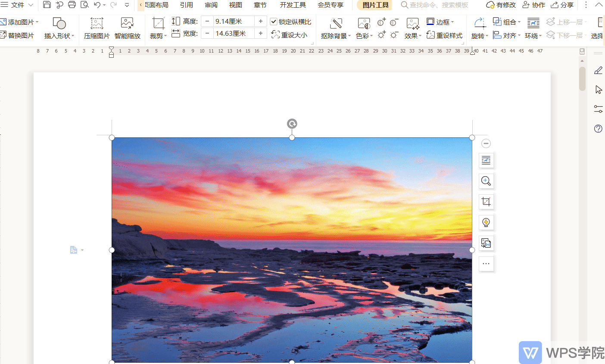Click the selection arrow icon in right sidebar
This screenshot has width=605, height=364.
tap(598, 90)
